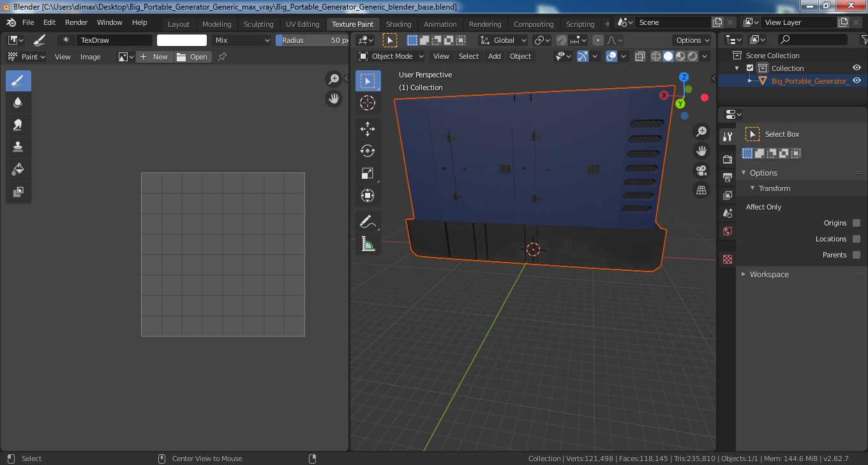The image size is (868, 465).
Task: Open the Render menu
Action: 77,22
